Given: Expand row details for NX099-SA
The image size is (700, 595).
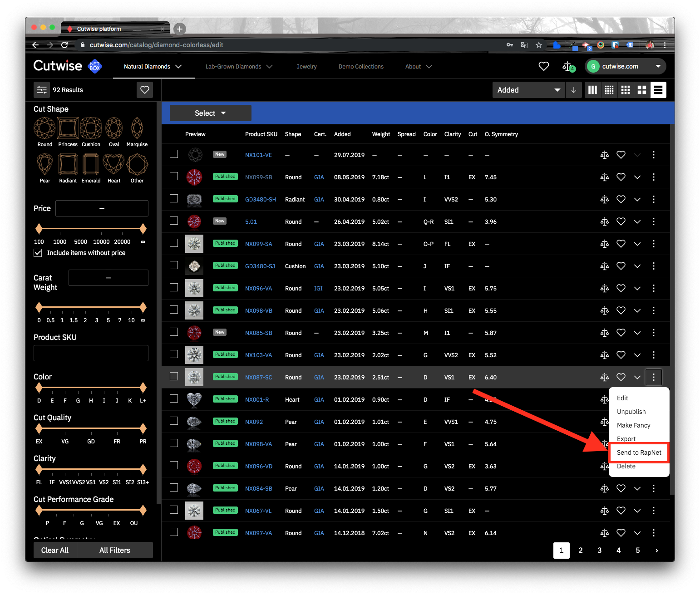Looking at the screenshot, I should 637,244.
